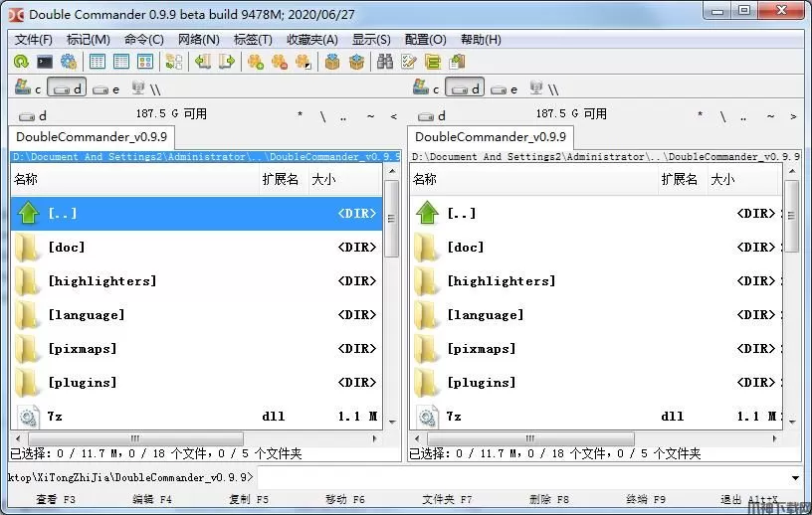Screen dimensions: 812x515
Task: Select right DoubleCommander_v0.9.9 tab
Action: point(491,137)
